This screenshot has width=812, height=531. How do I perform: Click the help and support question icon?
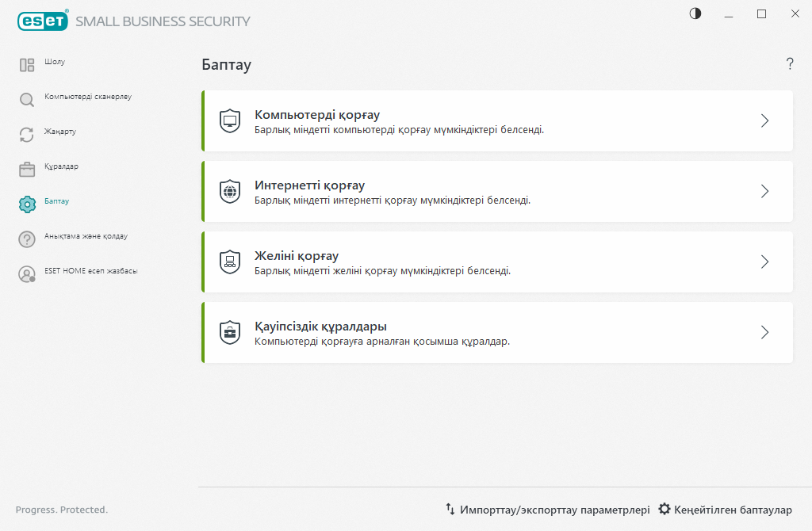27,239
